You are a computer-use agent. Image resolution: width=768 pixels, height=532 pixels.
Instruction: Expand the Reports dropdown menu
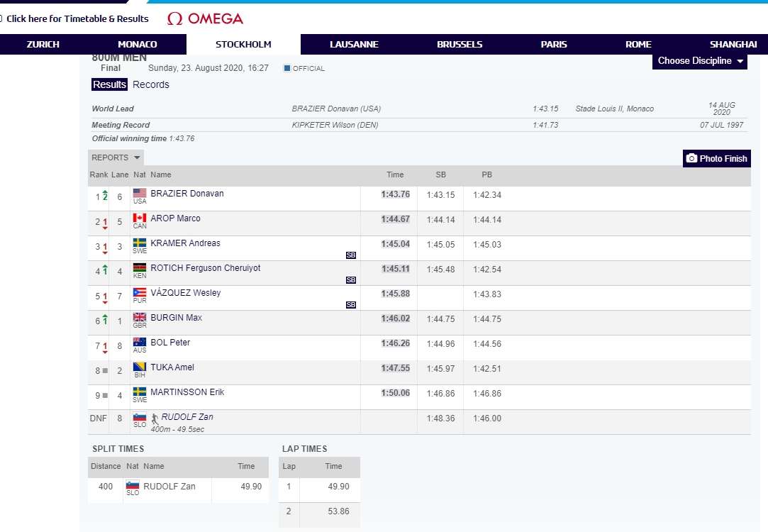pyautogui.click(x=116, y=157)
